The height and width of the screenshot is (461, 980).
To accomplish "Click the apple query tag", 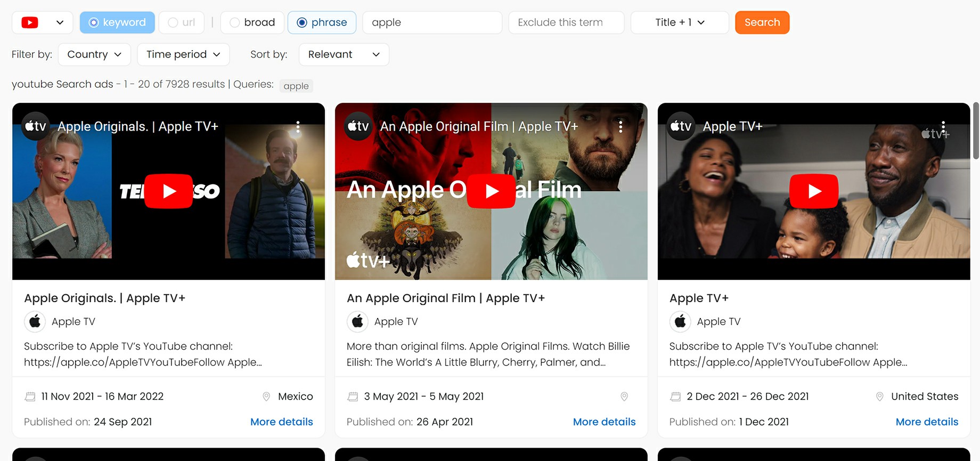I will tap(296, 86).
